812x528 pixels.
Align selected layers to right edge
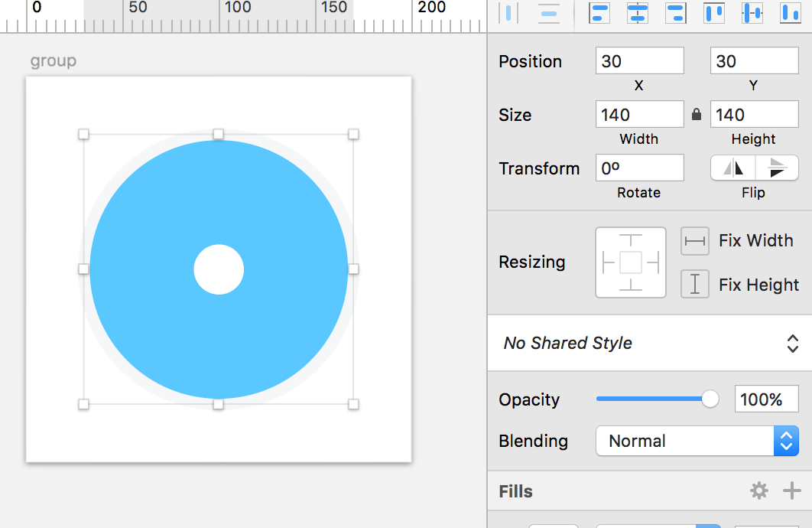(x=676, y=13)
